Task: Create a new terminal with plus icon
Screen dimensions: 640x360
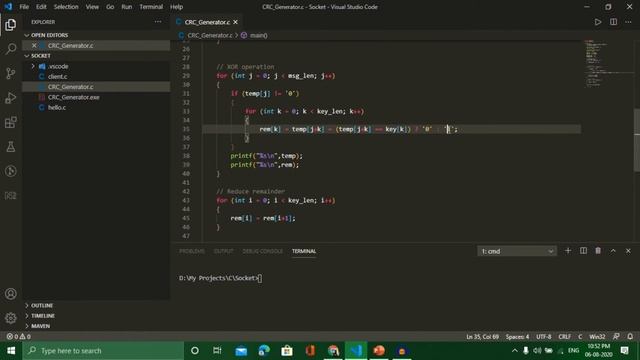Action: (568, 251)
